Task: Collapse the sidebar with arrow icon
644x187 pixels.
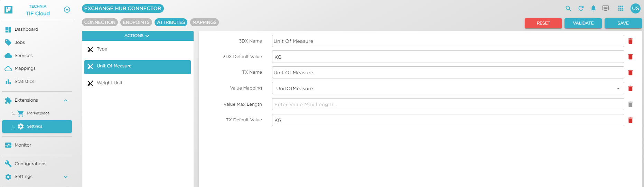Action: [67, 10]
